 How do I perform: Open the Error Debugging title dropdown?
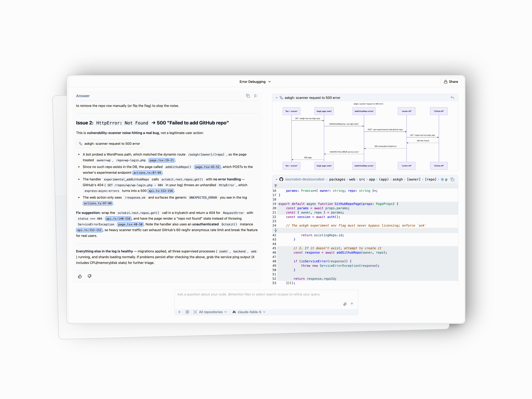(255, 82)
